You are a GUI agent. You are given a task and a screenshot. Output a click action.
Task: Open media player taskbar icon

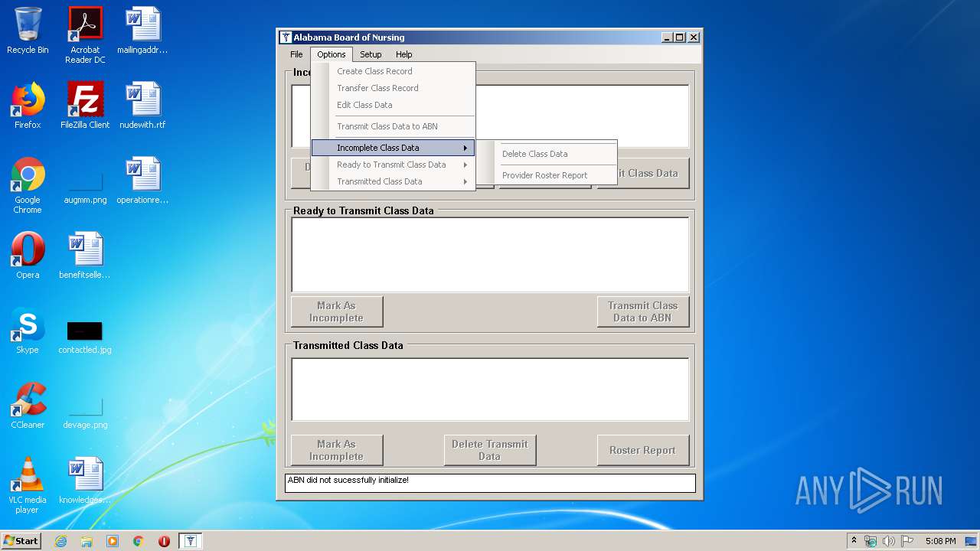coord(113,541)
